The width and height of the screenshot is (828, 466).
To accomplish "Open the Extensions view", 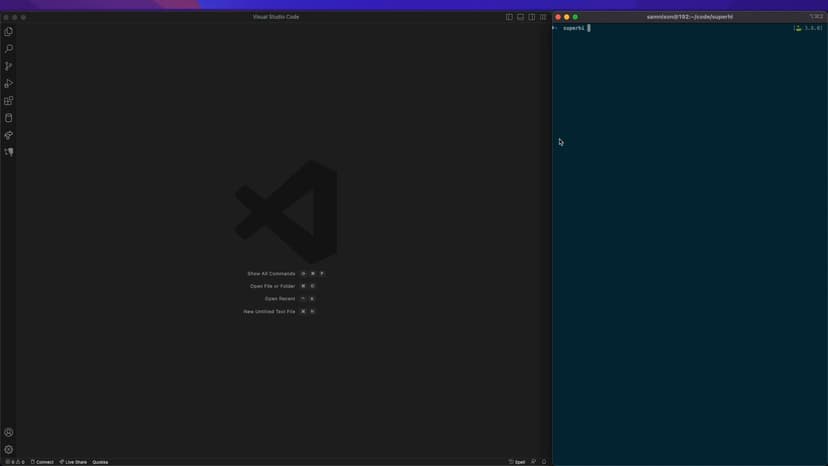I will click(x=9, y=101).
